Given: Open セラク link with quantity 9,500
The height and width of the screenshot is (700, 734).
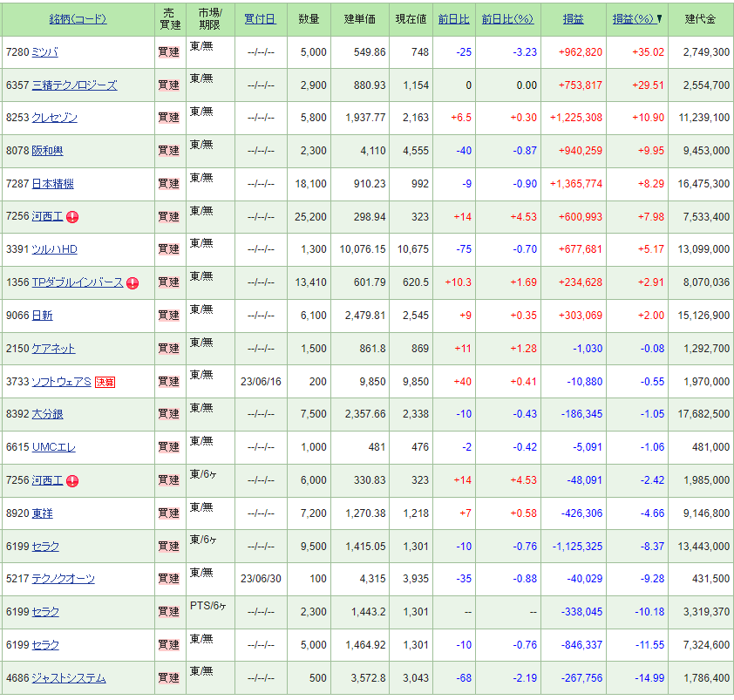Looking at the screenshot, I should click(45, 547).
